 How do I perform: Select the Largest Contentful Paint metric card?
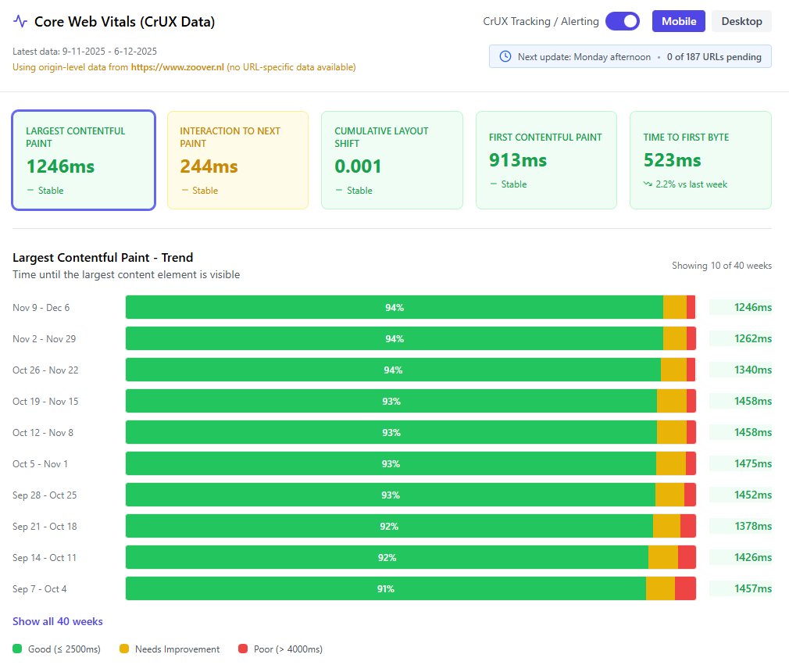(x=83, y=160)
